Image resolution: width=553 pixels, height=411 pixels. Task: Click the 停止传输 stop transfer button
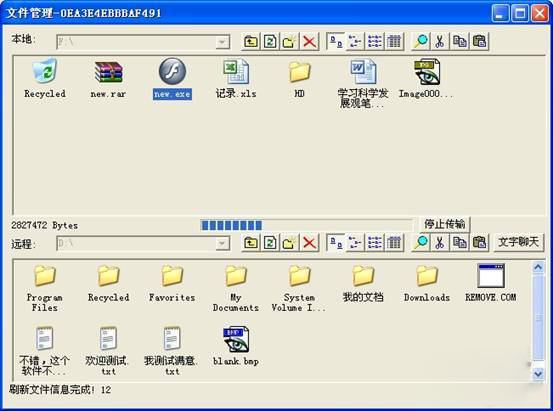[x=444, y=224]
